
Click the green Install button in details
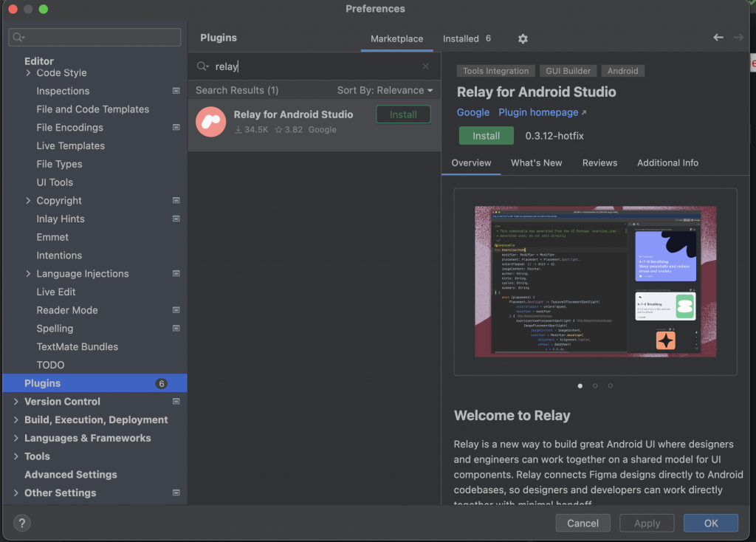pos(486,136)
